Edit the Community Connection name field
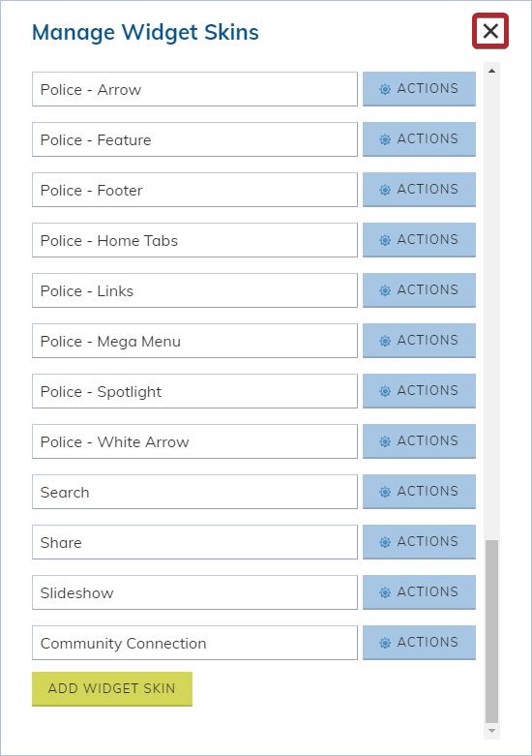The width and height of the screenshot is (532, 756). 194,643
